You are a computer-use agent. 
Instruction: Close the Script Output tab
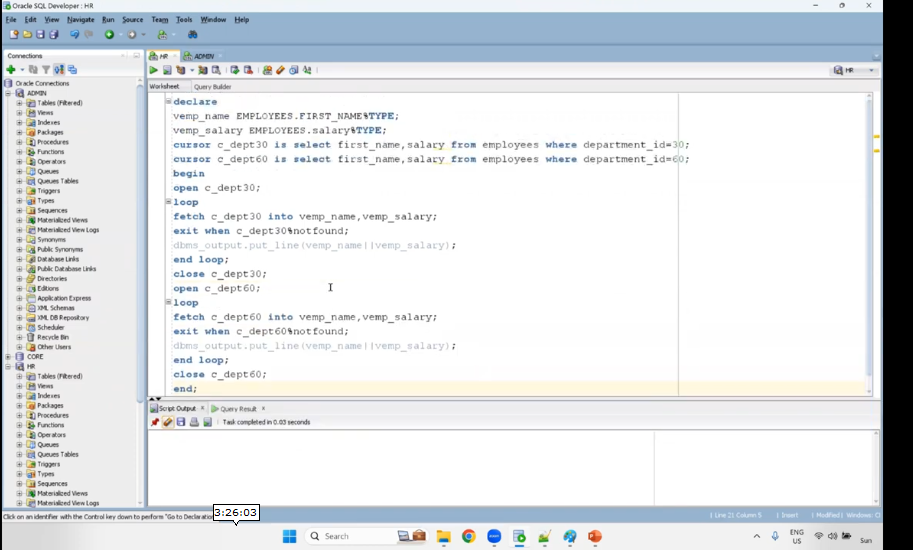pyautogui.click(x=203, y=408)
